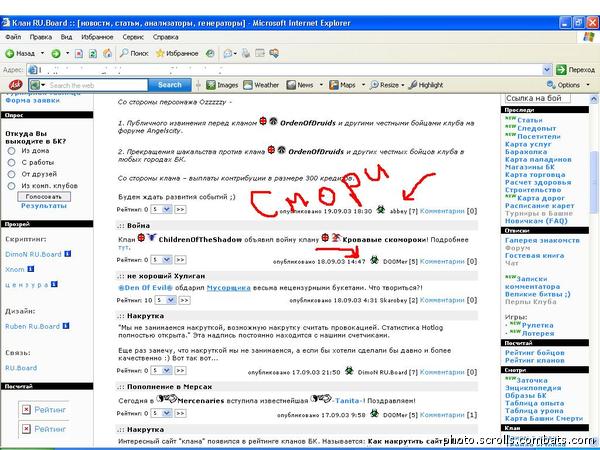
Task: Open the Справка menu
Action: tap(166, 37)
